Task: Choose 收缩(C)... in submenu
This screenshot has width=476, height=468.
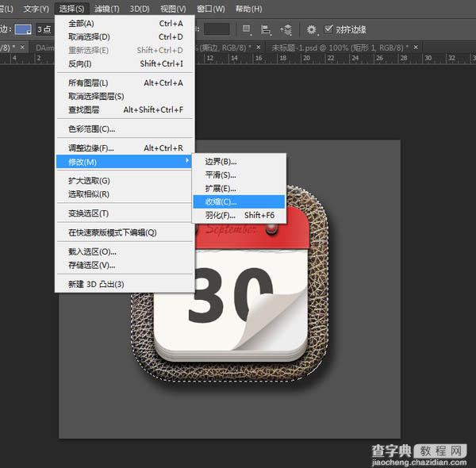Action: (239, 201)
